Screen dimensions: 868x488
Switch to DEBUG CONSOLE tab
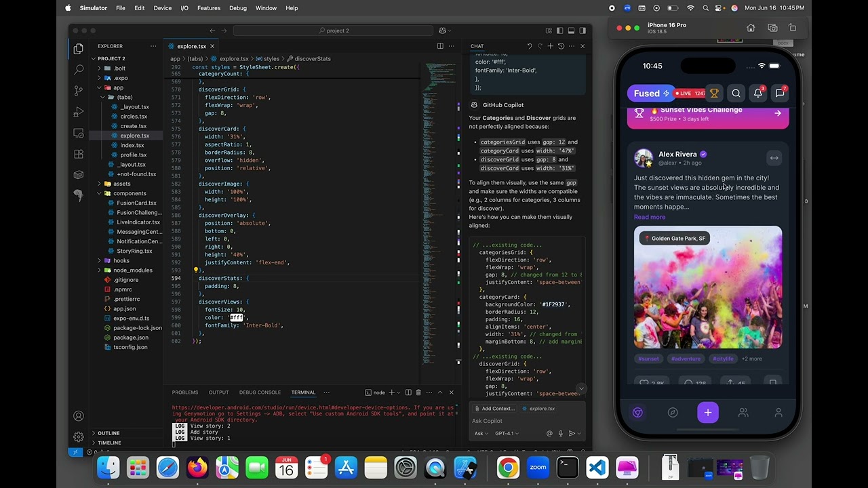260,392
